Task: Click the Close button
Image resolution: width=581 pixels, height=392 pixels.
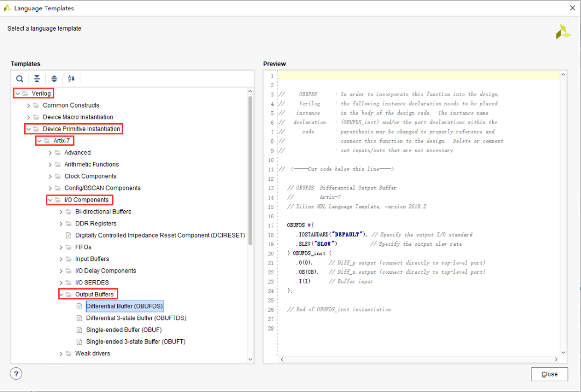Action: [549, 374]
